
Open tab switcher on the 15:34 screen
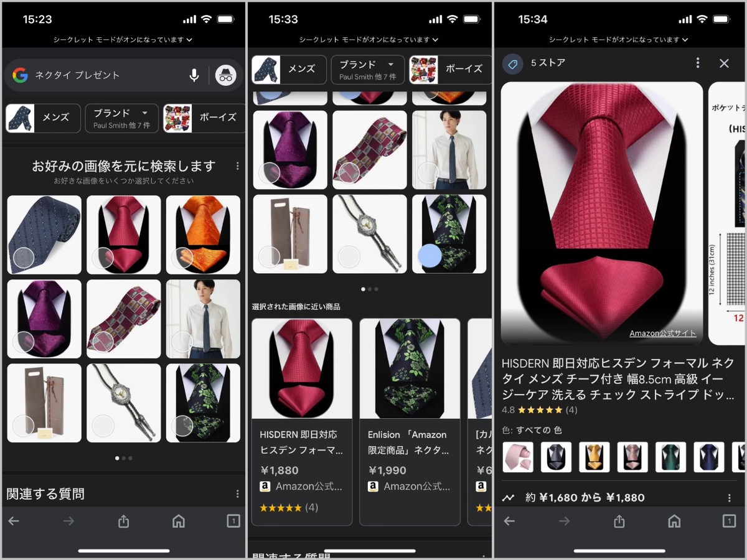tap(728, 521)
